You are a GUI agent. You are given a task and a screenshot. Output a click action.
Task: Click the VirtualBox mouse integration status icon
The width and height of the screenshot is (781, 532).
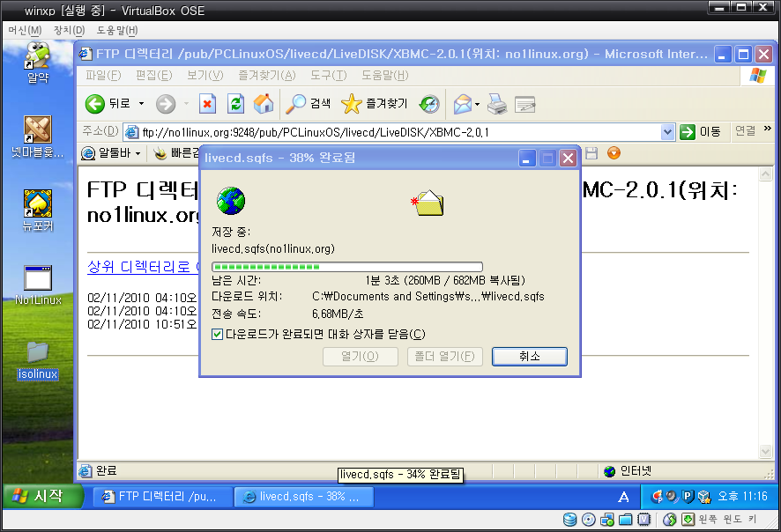[669, 520]
